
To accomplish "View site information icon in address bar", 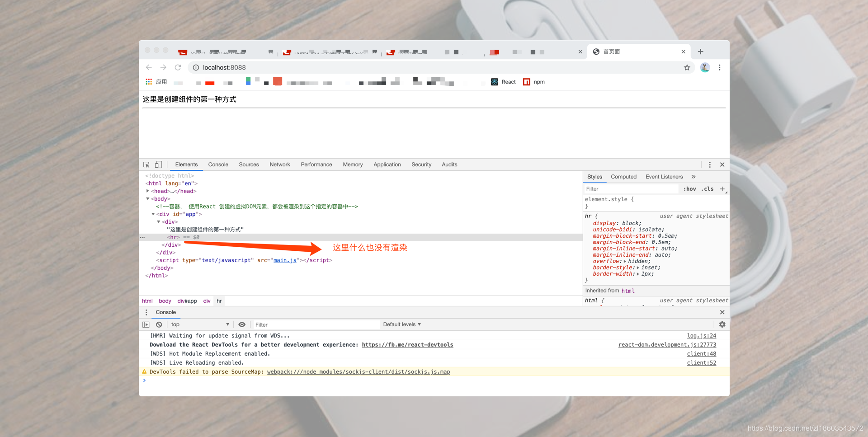I will point(196,67).
